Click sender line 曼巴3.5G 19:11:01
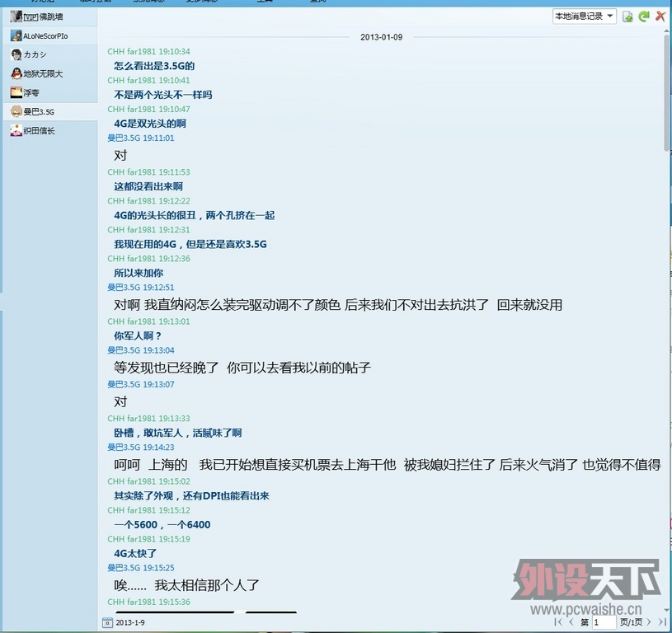The image size is (672, 633). 140,138
